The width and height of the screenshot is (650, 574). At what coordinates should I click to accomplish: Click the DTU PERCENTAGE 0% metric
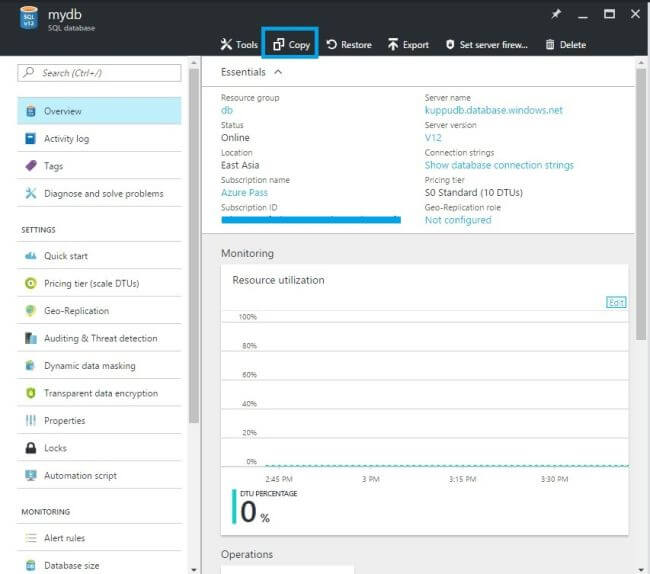(264, 507)
